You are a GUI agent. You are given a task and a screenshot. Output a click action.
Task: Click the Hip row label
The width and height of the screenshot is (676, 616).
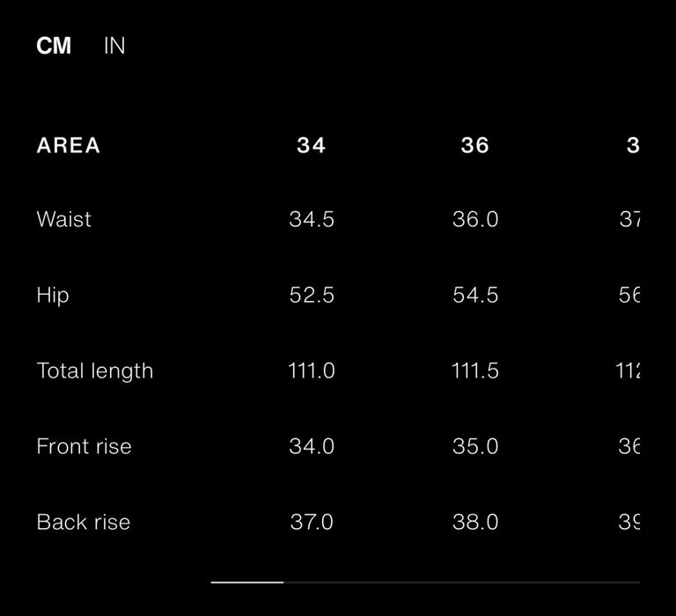coord(53,297)
